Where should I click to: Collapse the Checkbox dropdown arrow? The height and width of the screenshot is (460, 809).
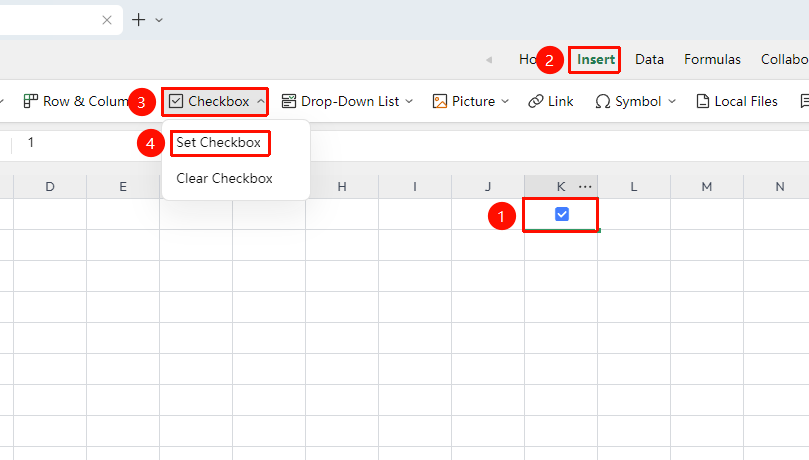click(x=261, y=102)
